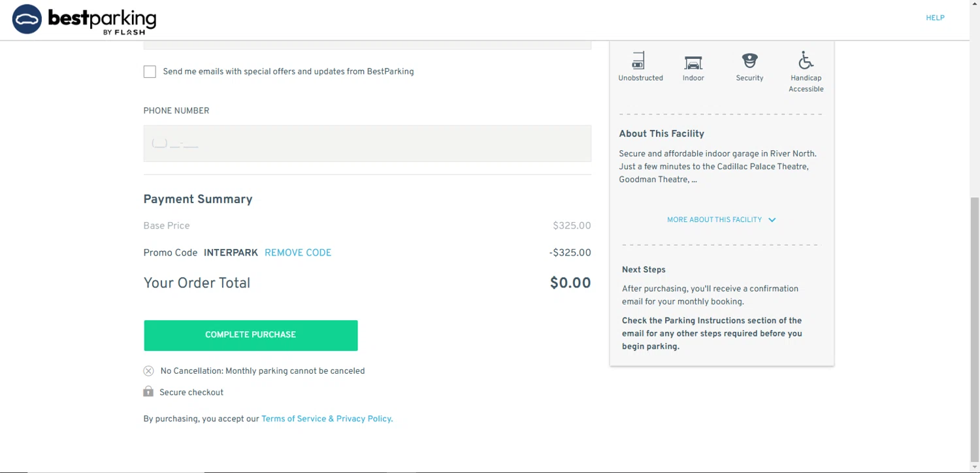Click the Secure checkout label
Viewport: 980px width, 473px height.
click(191, 393)
